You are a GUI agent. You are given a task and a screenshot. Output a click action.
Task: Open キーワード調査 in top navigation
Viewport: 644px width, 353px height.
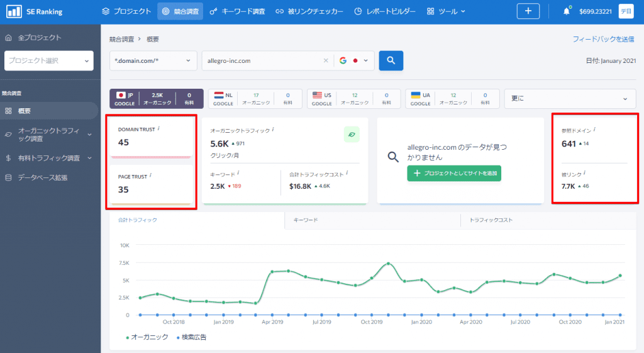click(237, 11)
